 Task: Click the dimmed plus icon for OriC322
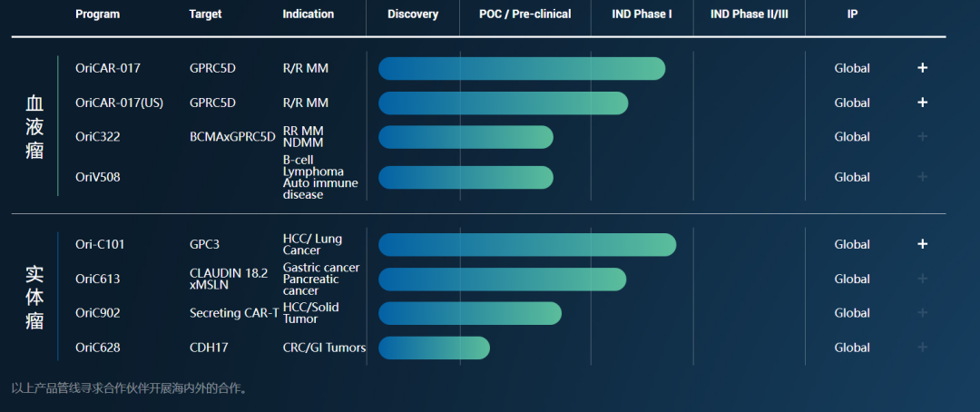[x=922, y=137]
